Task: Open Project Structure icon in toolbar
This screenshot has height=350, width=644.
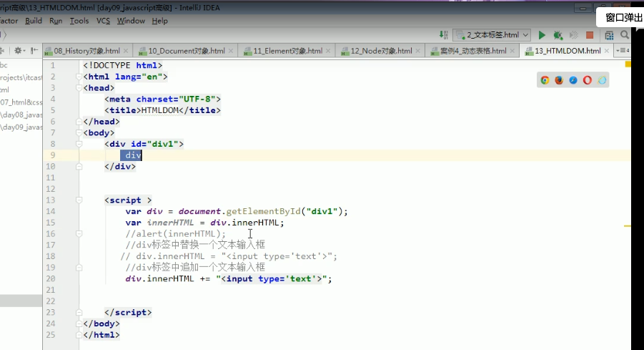Action: pos(609,35)
